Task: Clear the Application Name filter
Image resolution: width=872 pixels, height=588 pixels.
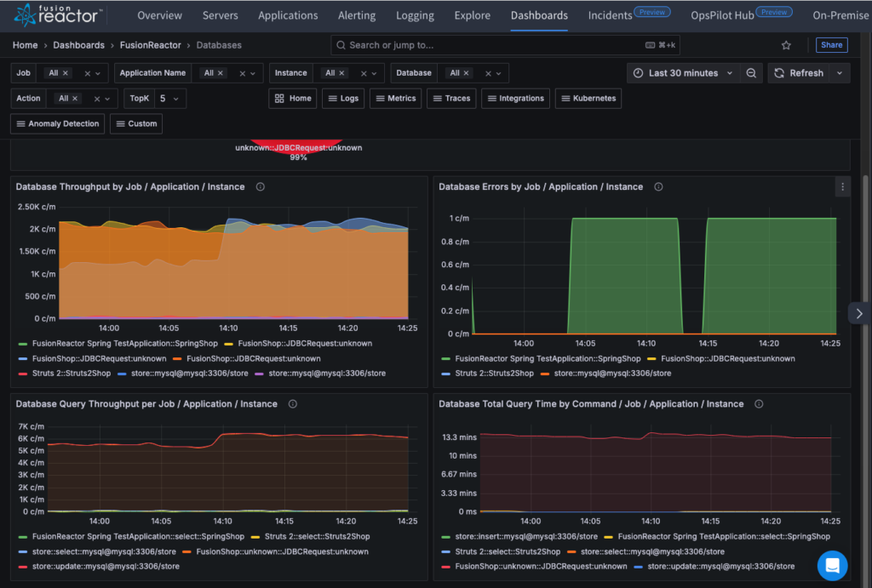Action: coord(243,73)
